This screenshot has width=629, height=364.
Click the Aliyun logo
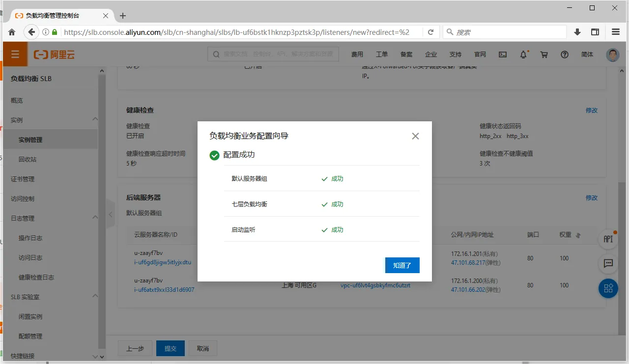(54, 55)
